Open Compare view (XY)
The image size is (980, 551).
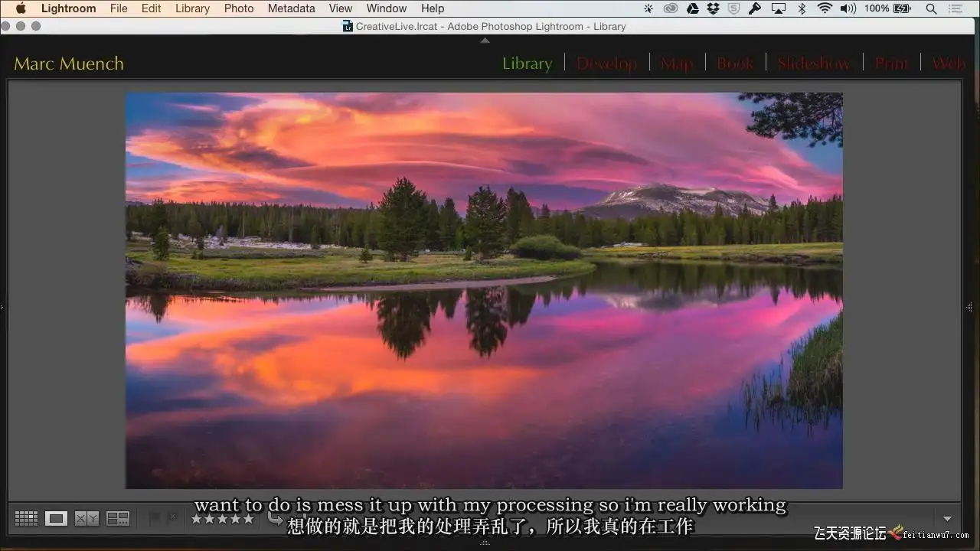[x=87, y=518]
